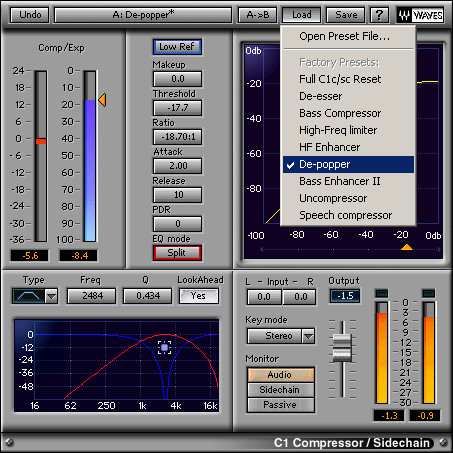Image resolution: width=453 pixels, height=453 pixels.
Task: Click the Comp/Exp gain change meter
Action: click(x=41, y=156)
